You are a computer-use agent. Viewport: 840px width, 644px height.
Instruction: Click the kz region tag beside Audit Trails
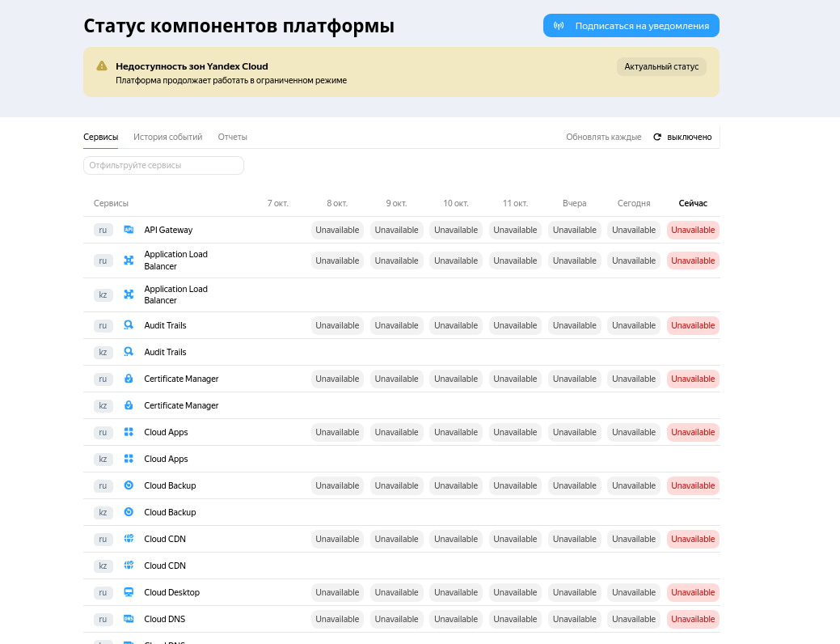click(x=103, y=352)
